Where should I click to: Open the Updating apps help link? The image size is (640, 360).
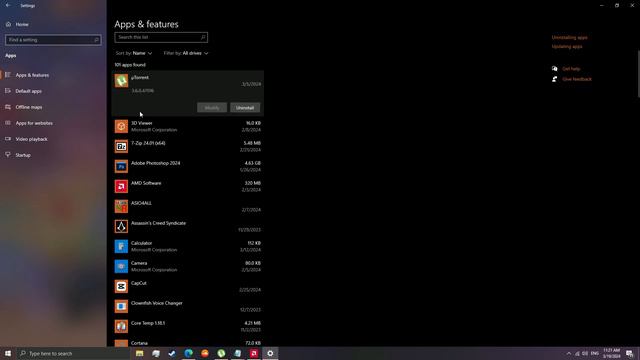567,47
